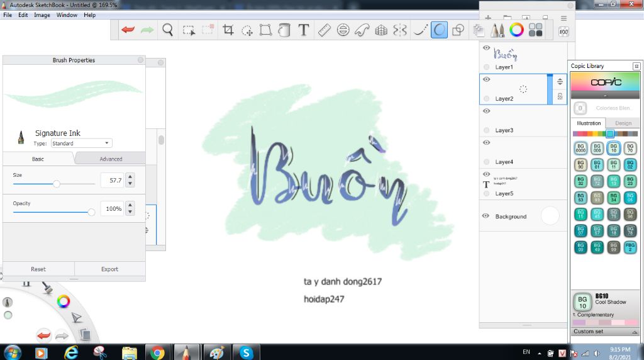Click the Reset button in Brush Properties

(x=38, y=269)
